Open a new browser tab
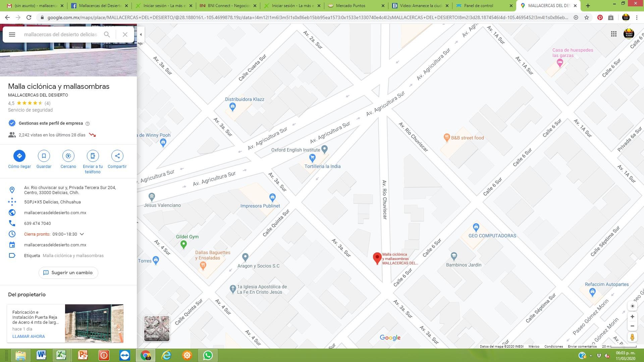 588,6
